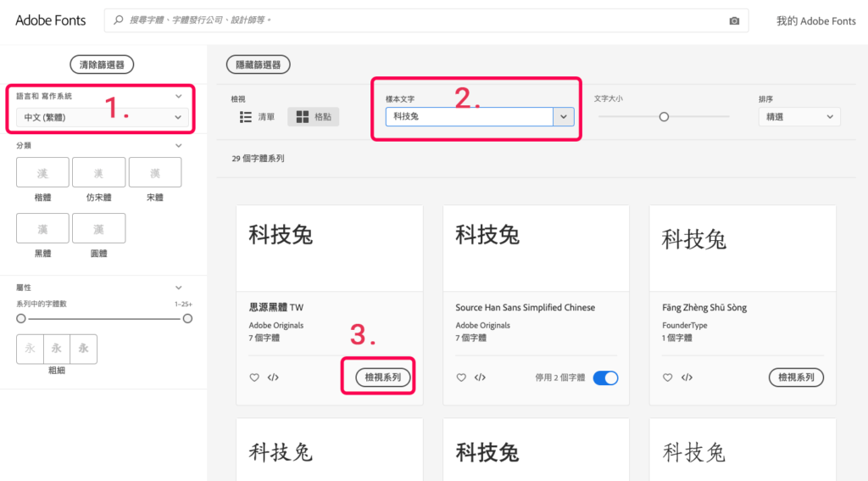Go to Adobe Fonts home logo
Image resolution: width=868 pixels, height=481 pixels.
[50, 20]
